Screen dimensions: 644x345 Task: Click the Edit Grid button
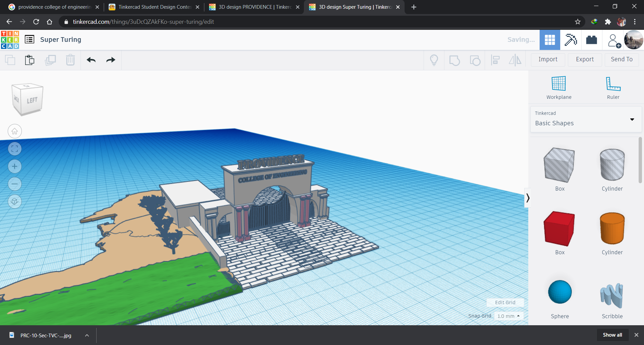point(505,302)
